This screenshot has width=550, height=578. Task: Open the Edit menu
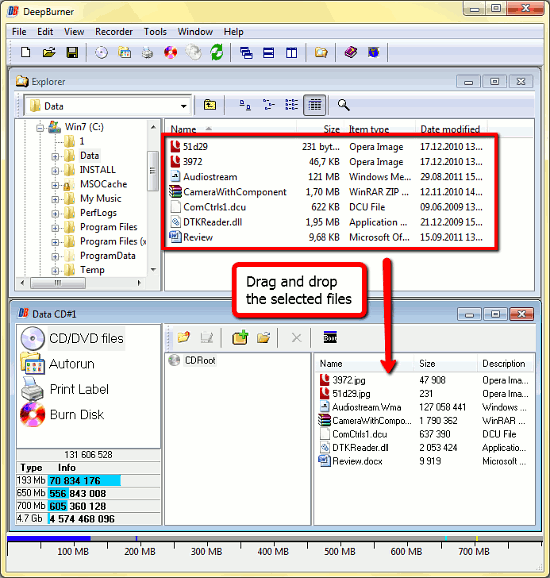point(45,32)
